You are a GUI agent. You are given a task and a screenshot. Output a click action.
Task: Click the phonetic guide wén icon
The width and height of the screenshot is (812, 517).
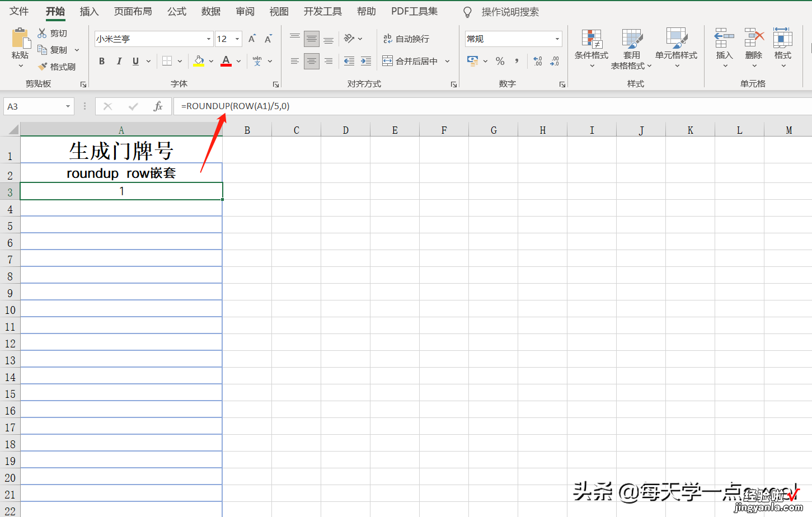pyautogui.click(x=257, y=61)
